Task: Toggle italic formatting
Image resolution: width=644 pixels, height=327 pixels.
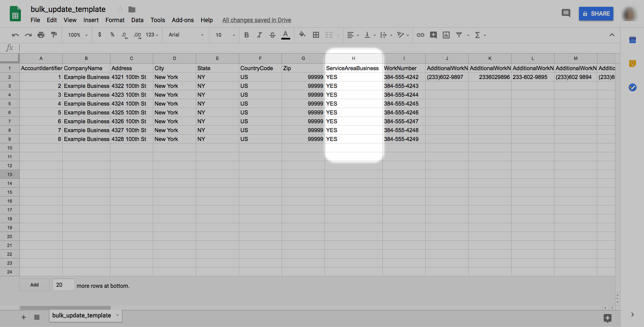Action: (x=259, y=35)
